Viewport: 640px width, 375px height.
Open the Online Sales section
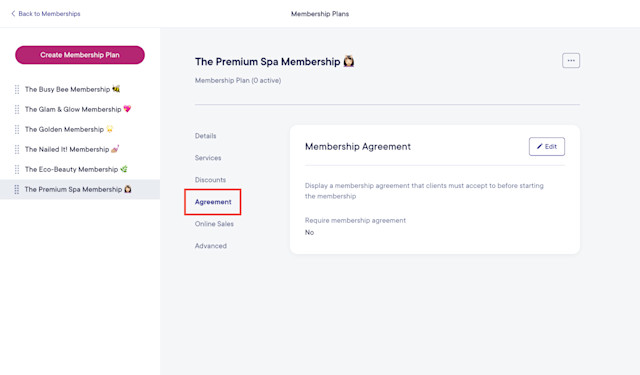click(214, 224)
